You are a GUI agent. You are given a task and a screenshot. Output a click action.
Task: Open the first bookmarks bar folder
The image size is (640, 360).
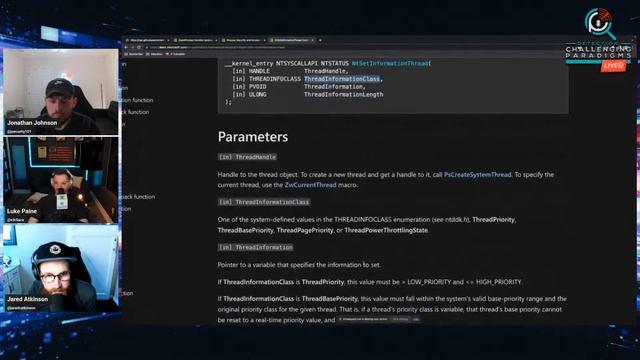pos(133,54)
